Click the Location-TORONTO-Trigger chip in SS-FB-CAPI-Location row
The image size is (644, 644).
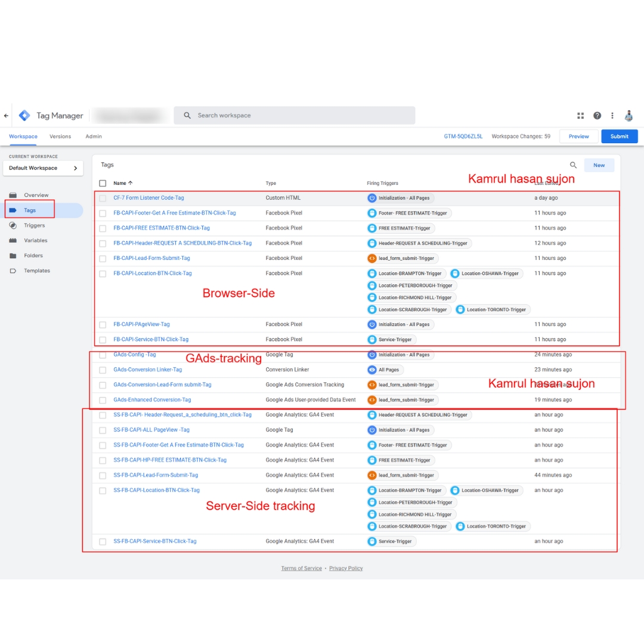(493, 527)
